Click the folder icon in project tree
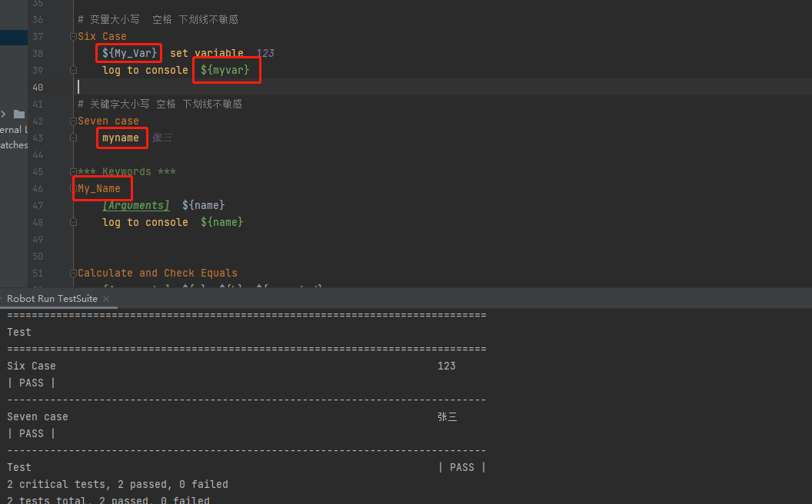The width and height of the screenshot is (812, 504). pyautogui.click(x=19, y=114)
